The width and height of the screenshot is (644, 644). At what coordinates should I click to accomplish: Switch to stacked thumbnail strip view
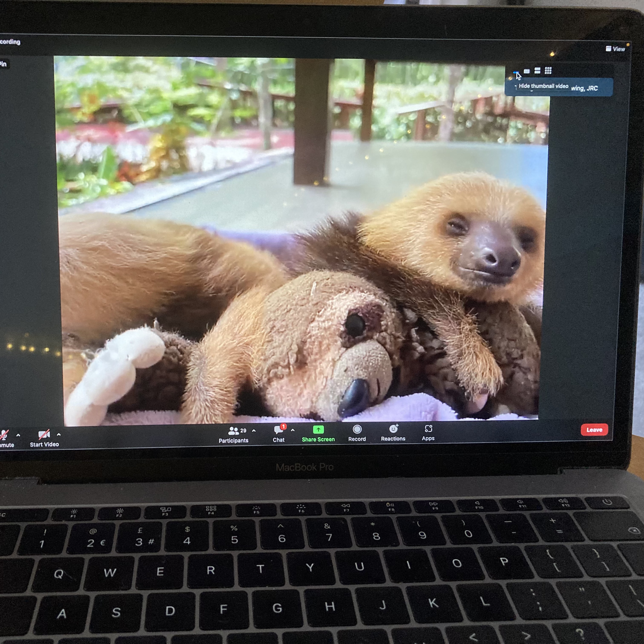pos(537,70)
